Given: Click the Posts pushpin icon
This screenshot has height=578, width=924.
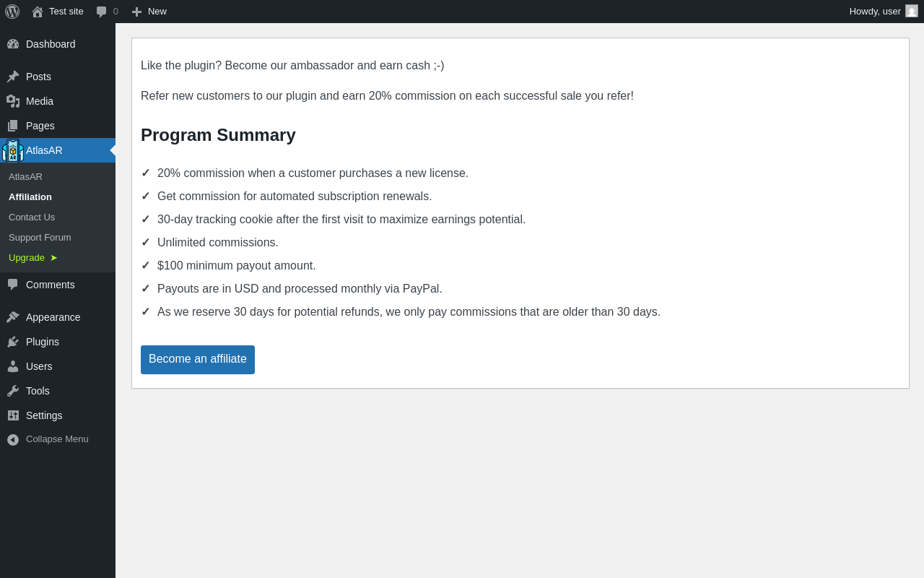Looking at the screenshot, I should (13, 77).
